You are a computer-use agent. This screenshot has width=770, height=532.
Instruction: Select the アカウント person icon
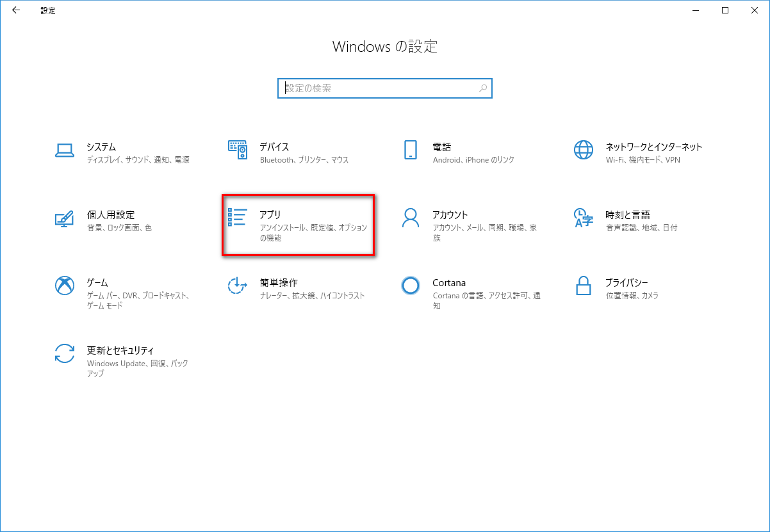411,218
